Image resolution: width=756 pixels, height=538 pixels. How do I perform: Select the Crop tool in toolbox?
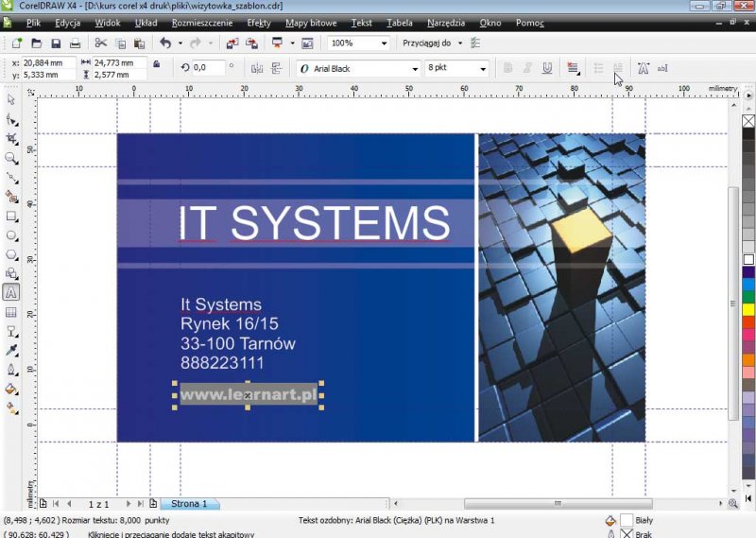[11, 138]
